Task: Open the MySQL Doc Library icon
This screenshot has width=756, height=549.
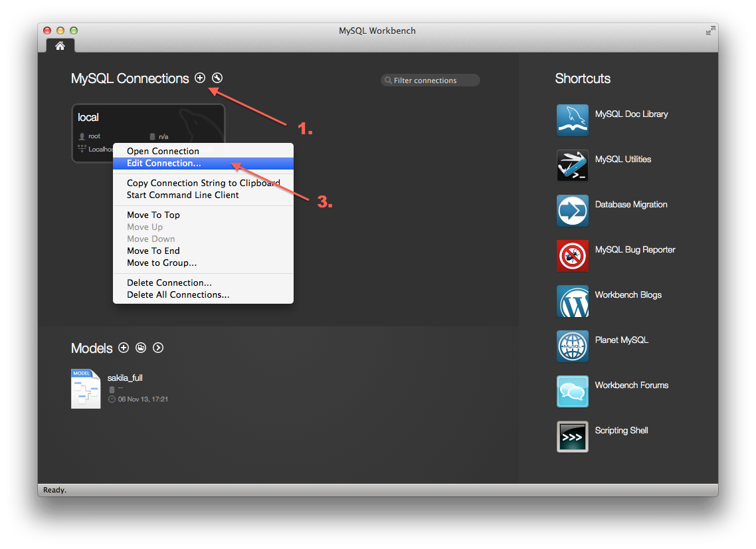Action: 572,120
